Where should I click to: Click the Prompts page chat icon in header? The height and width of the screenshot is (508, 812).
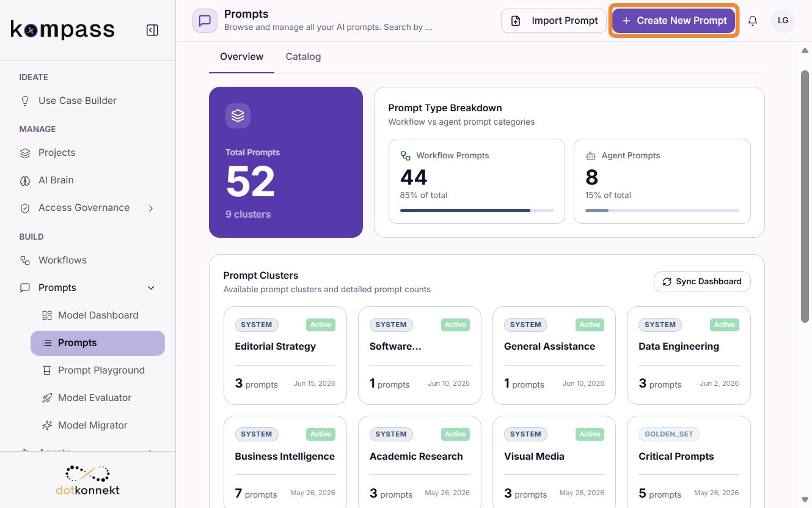(205, 21)
